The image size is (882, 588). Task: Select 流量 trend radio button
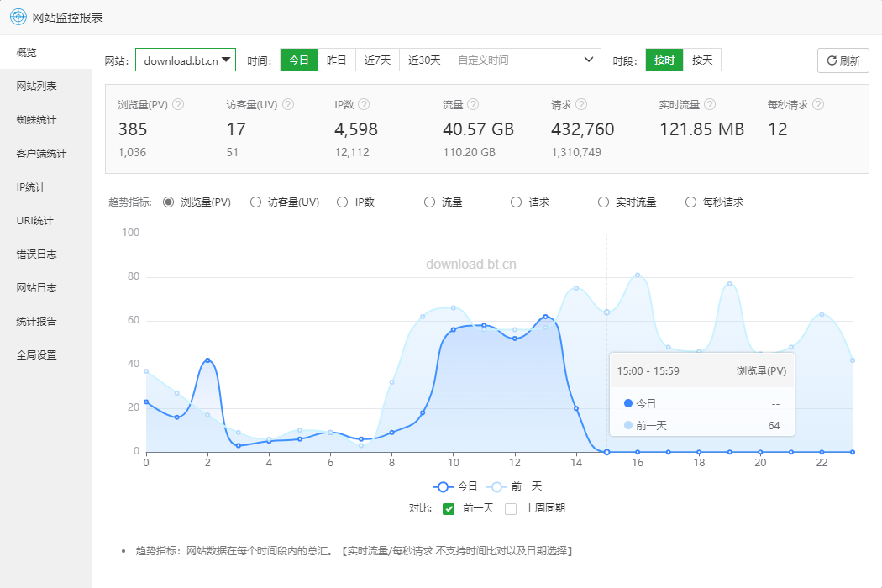tap(429, 202)
